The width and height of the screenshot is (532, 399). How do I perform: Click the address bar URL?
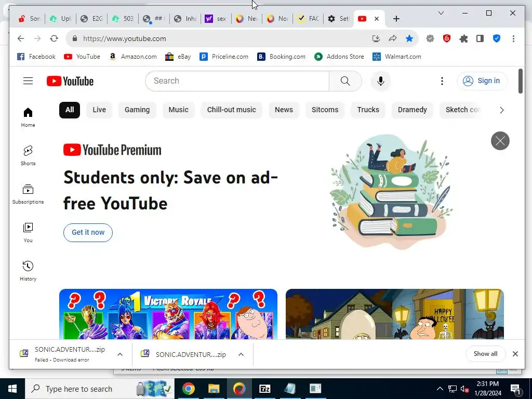tap(125, 38)
